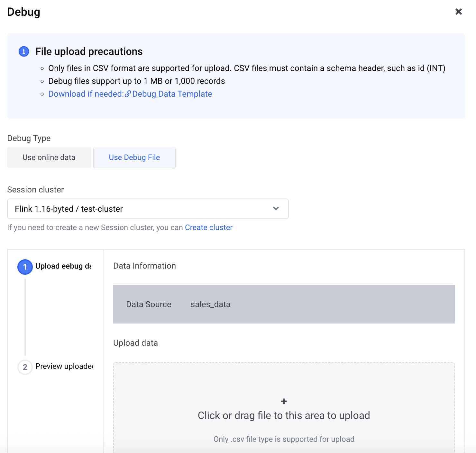The image size is (476, 453).
Task: Select step 1 circle for Upload debug data
Action: [x=25, y=267]
